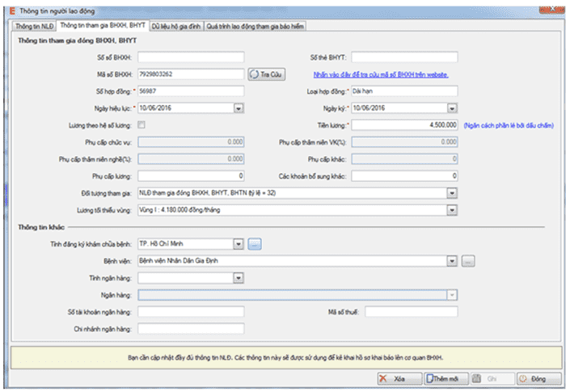Click the Tra Cứu lookup button
Viewport: 570px width, 392px height.
pos(264,74)
